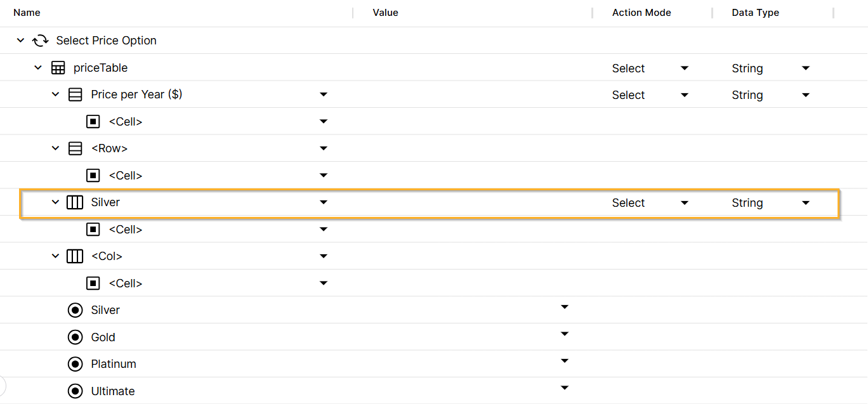The width and height of the screenshot is (868, 404).
Task: Collapse the Select Price Option node
Action: pyautogui.click(x=20, y=41)
